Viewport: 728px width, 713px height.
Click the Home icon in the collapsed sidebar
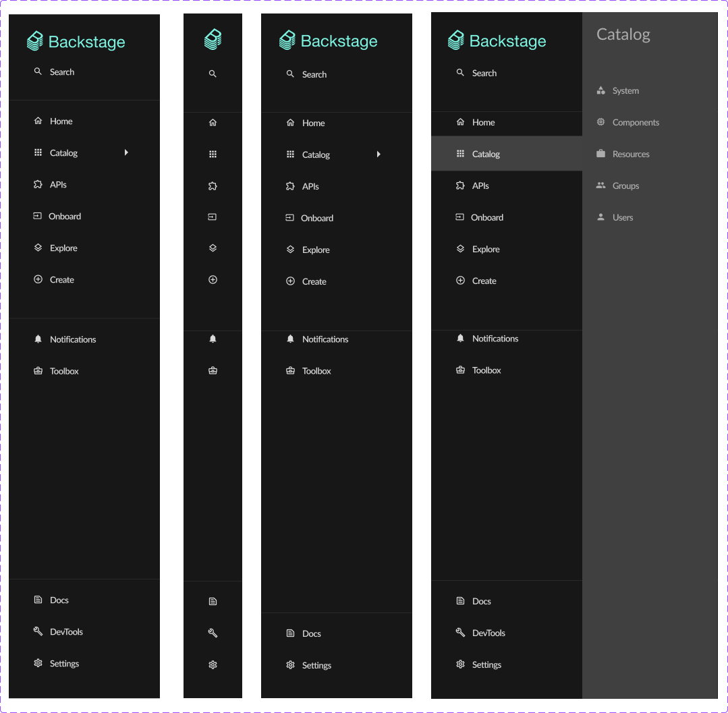coord(213,123)
